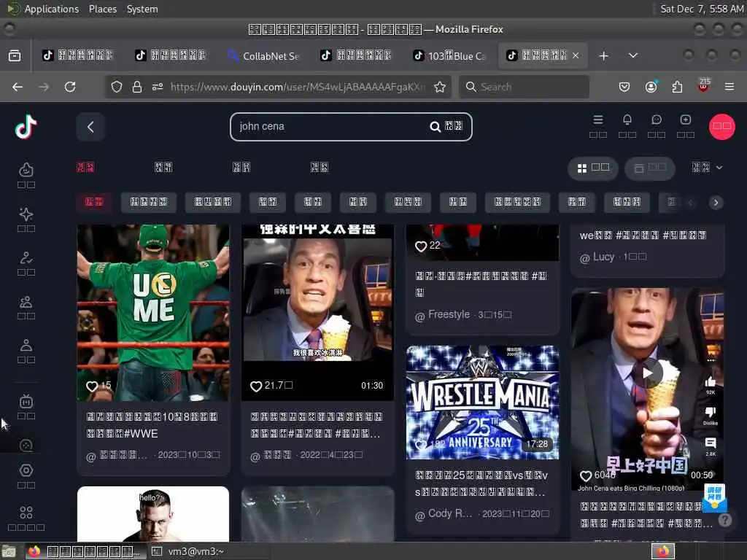Viewport: 747px width, 560px height.
Task: Open the hello? John Cena video thumbnail
Action: [153, 514]
